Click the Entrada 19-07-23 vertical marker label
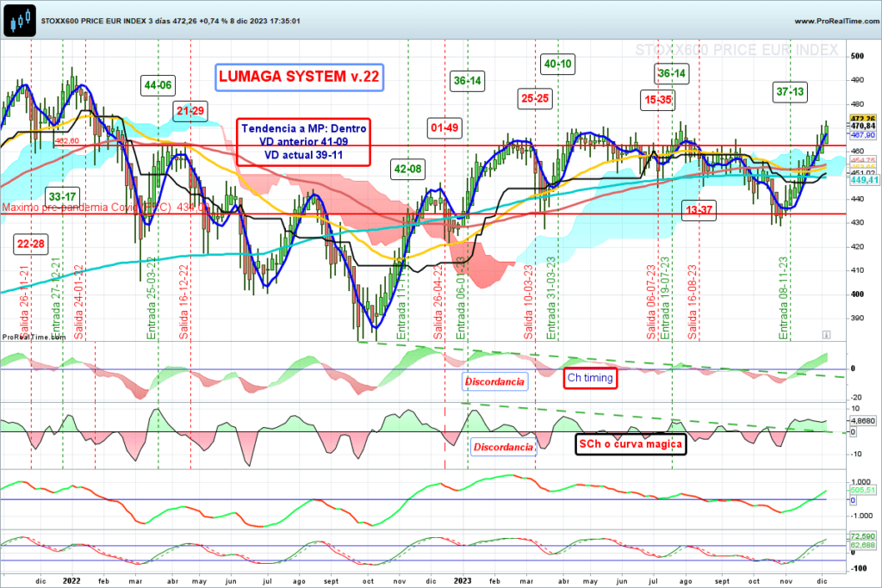 coord(665,298)
